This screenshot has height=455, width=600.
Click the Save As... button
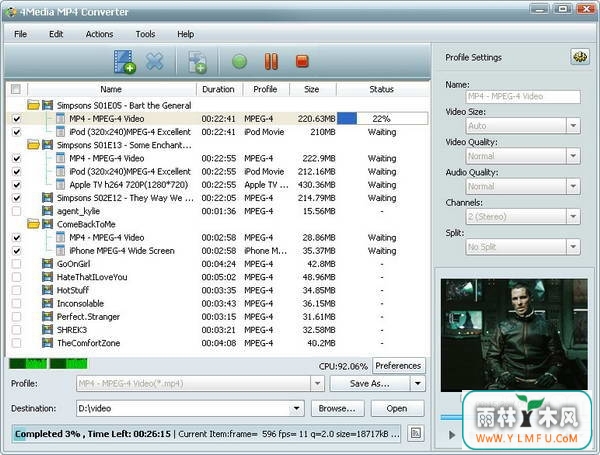(x=370, y=383)
